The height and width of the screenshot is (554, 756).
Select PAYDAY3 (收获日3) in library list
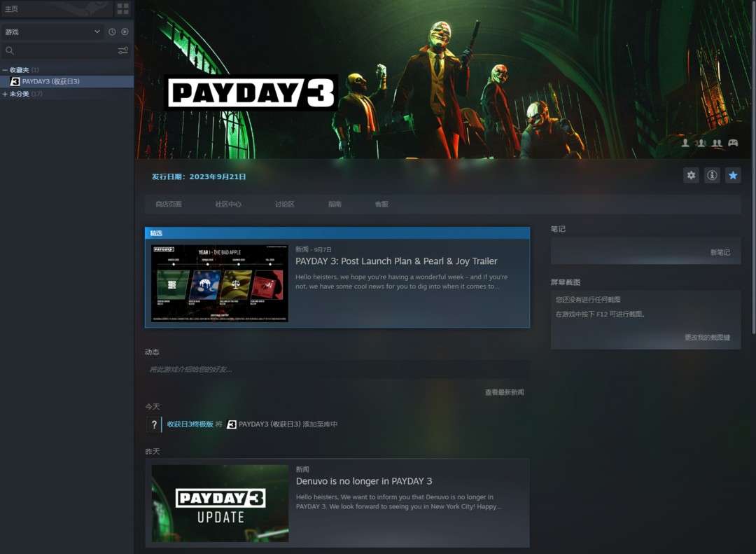(67, 81)
